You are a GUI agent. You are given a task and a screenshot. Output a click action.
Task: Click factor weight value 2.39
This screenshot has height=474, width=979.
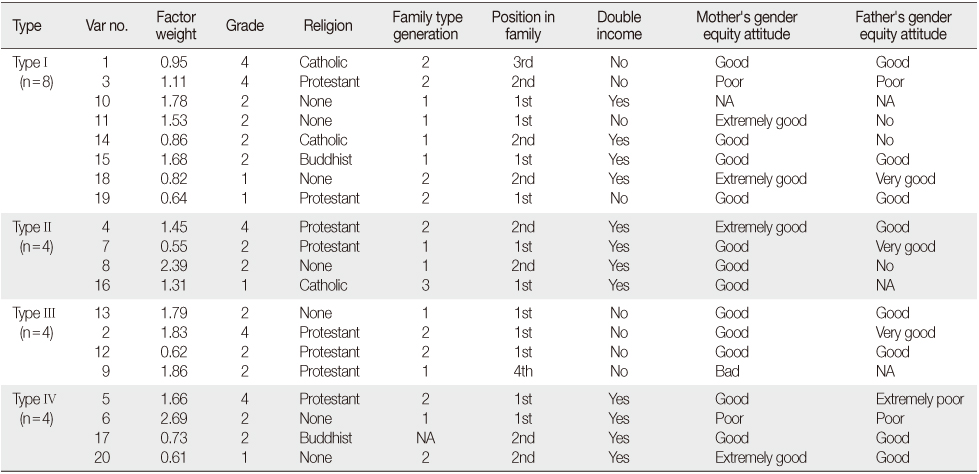pos(174,266)
